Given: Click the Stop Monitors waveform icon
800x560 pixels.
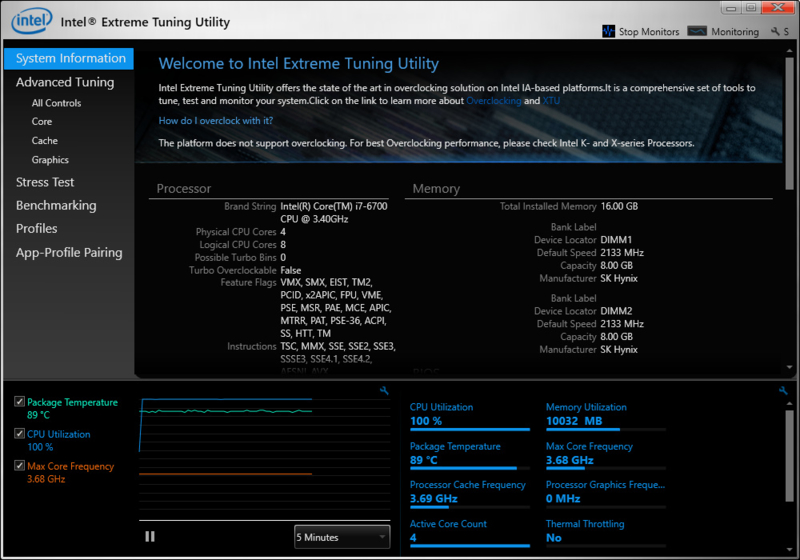Looking at the screenshot, I should [x=608, y=31].
